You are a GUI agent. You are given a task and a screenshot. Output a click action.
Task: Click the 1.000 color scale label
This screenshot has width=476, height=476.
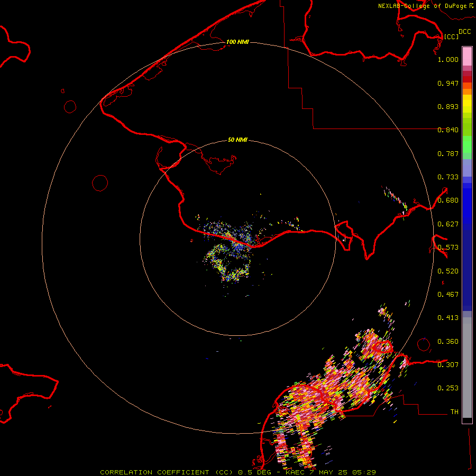pyautogui.click(x=448, y=59)
